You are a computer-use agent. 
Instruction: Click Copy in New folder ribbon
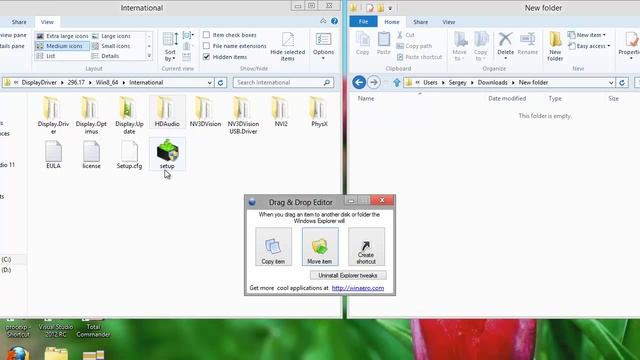[362, 44]
